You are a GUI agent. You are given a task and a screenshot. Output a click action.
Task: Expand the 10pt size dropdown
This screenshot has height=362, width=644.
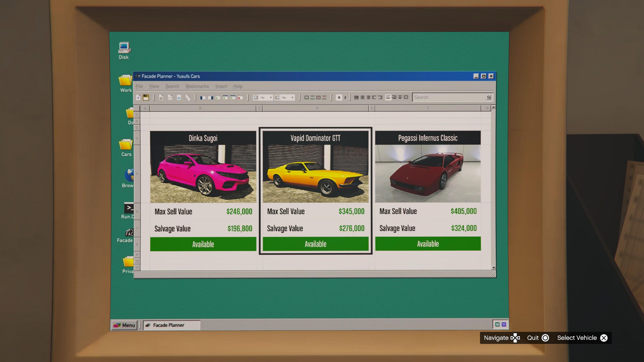[271, 98]
